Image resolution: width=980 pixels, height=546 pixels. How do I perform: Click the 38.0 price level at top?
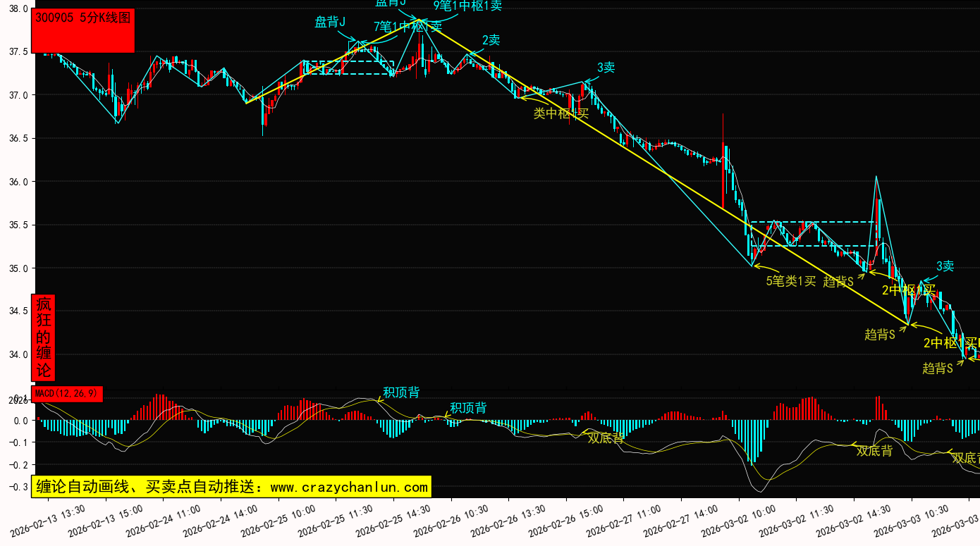(16, 9)
